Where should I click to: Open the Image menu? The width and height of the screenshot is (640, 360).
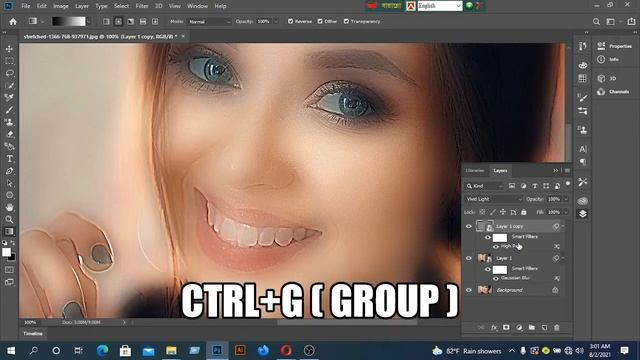[x=61, y=6]
